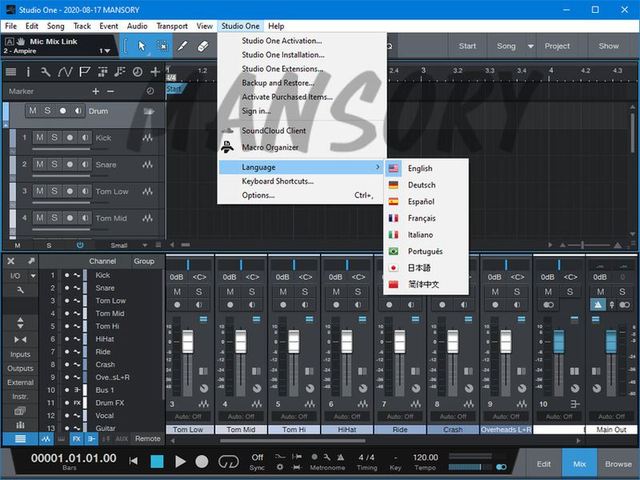Viewport: 640px width, 480px height.
Task: Click the loop icon in transport
Action: point(227,461)
